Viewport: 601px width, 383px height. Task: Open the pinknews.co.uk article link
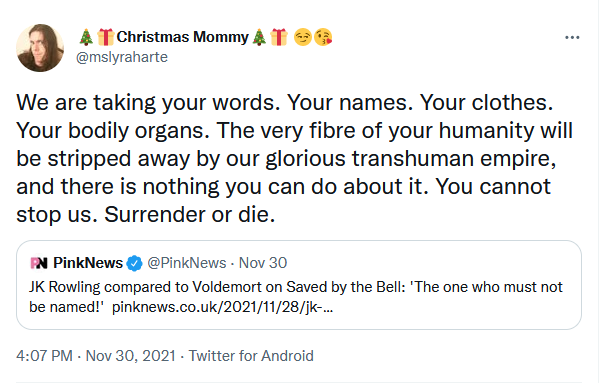tap(223, 307)
